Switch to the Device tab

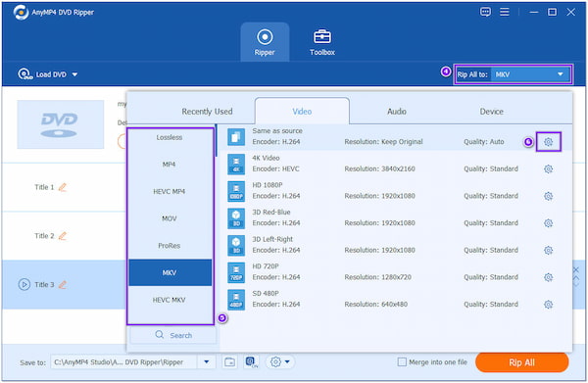[x=491, y=112]
